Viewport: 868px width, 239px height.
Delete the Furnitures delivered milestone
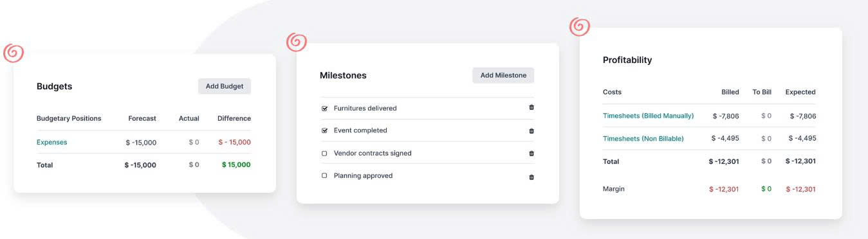point(531,107)
